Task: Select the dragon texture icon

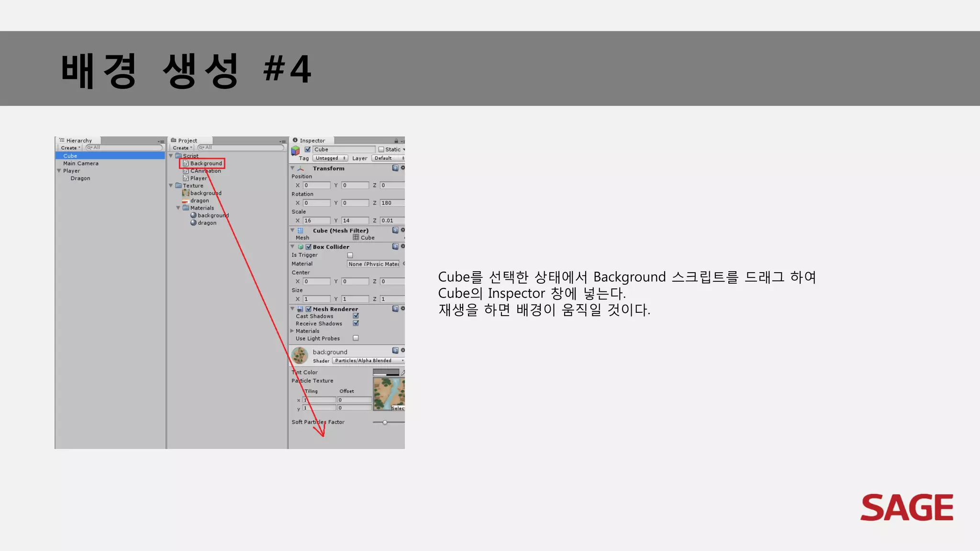Action: pyautogui.click(x=185, y=201)
